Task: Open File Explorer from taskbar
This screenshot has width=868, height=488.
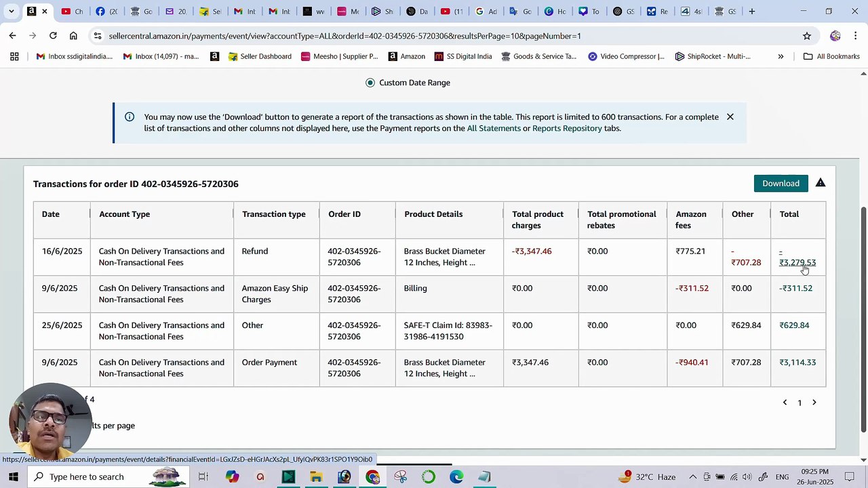Action: pos(316,477)
